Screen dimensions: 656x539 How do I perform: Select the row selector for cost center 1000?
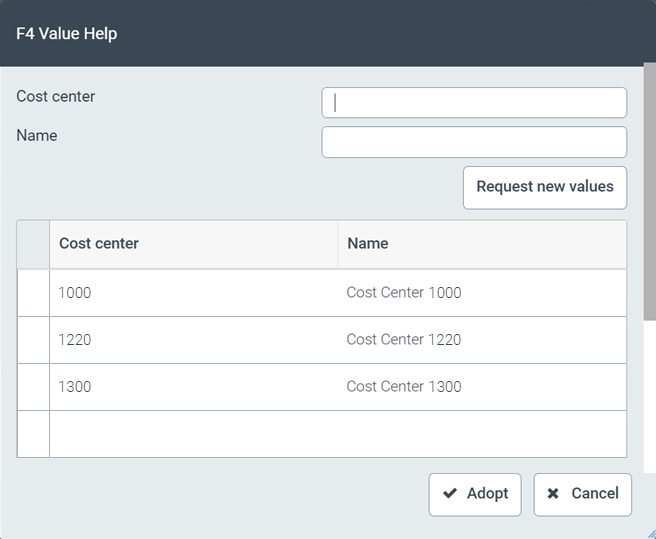33,293
